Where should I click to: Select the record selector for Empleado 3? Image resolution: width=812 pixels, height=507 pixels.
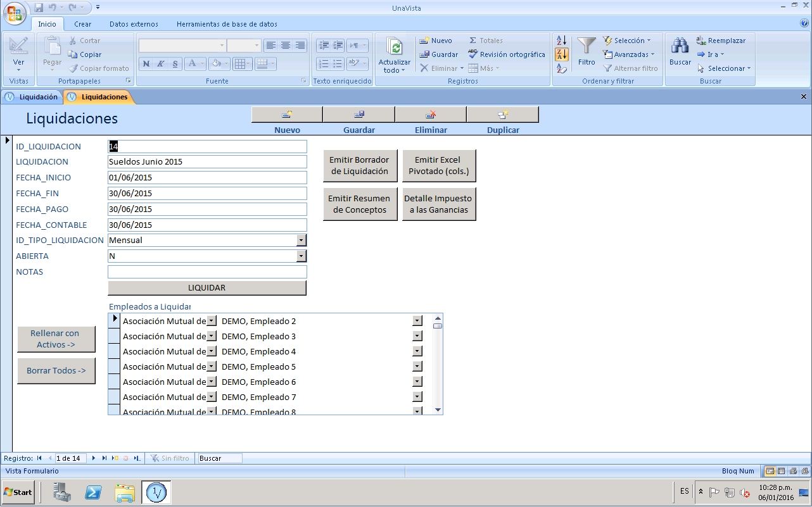pos(114,336)
